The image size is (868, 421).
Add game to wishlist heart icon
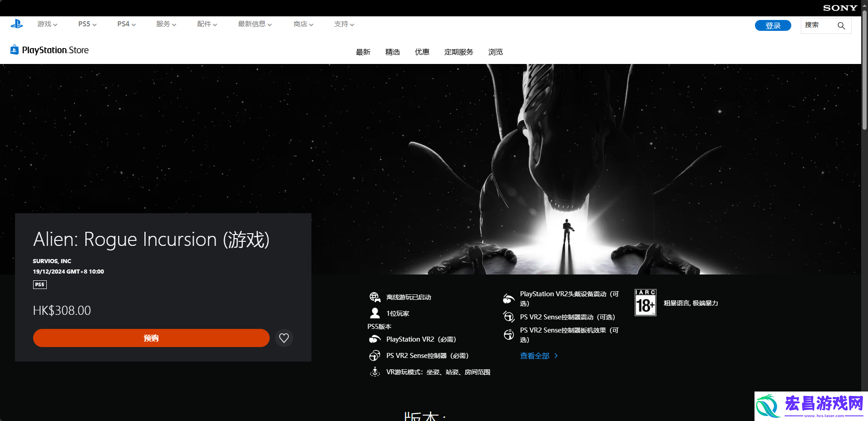pyautogui.click(x=284, y=338)
